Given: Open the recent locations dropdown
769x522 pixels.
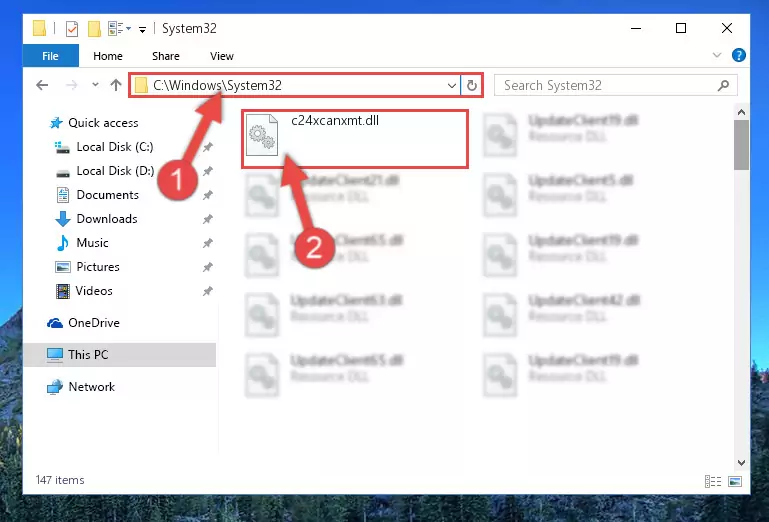Looking at the screenshot, I should click(95, 85).
